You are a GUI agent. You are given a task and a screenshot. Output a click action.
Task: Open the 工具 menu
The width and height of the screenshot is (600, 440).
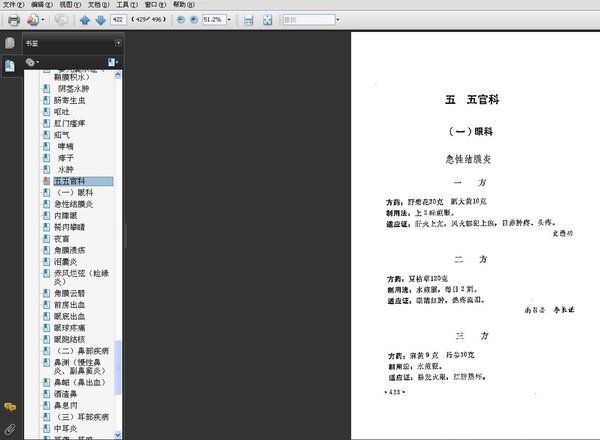point(127,5)
